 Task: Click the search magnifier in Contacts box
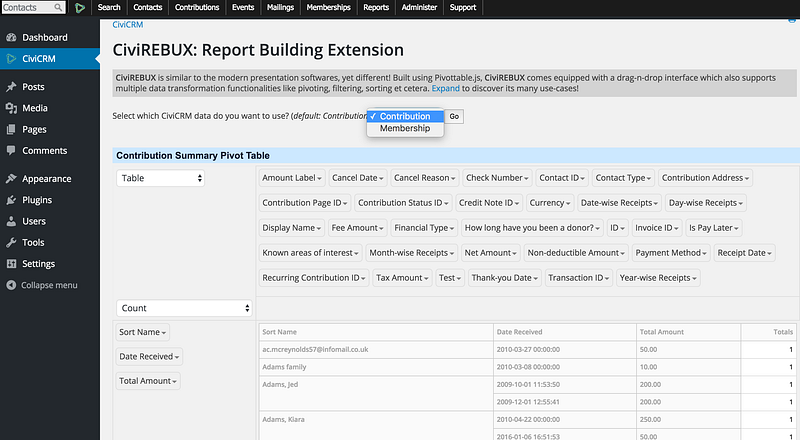click(58, 7)
